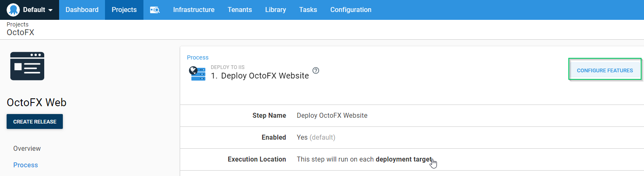Open the Tasks page
644x176 pixels.
[308, 10]
